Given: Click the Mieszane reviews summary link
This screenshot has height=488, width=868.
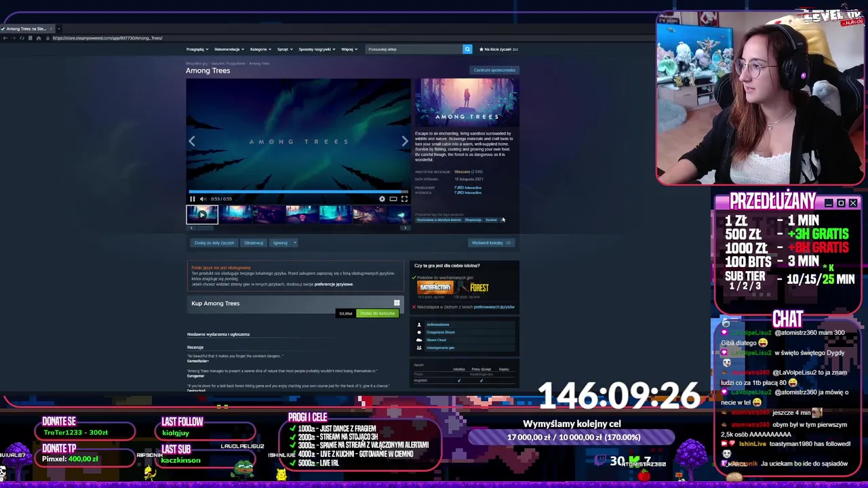Looking at the screenshot, I should pyautogui.click(x=462, y=172).
